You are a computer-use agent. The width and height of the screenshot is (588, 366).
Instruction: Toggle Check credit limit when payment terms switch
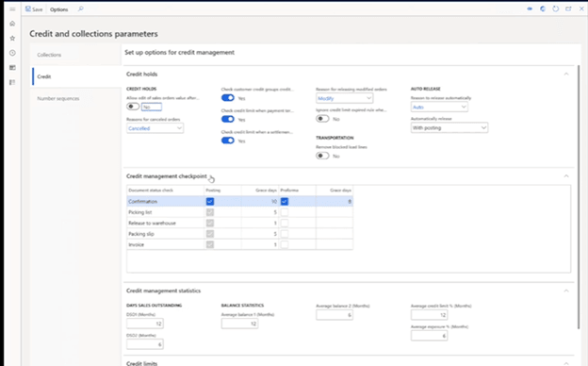tap(228, 120)
